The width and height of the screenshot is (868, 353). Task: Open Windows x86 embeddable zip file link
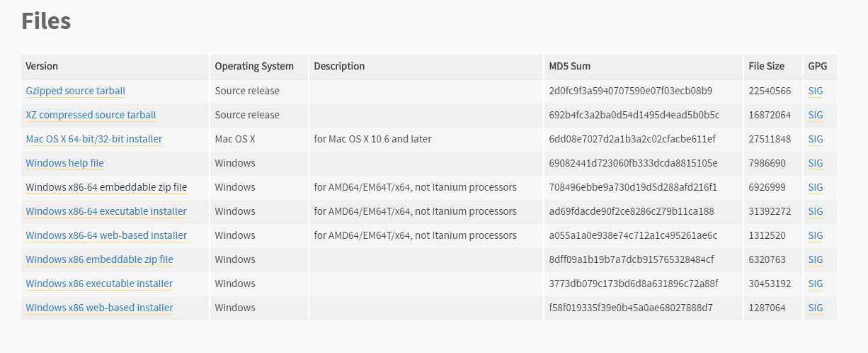click(100, 259)
